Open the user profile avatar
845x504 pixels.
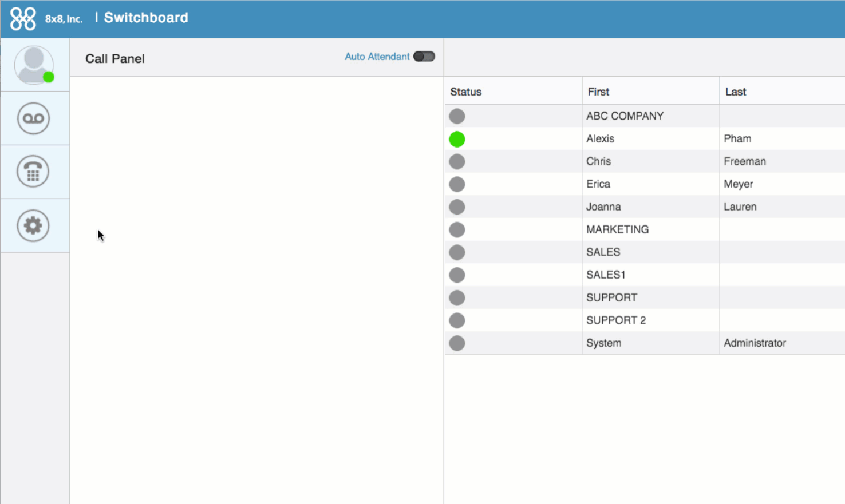tap(34, 65)
